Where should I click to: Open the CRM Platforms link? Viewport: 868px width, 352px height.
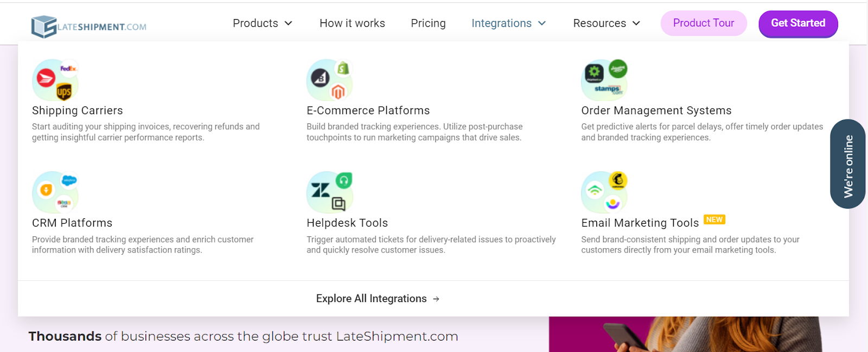tap(72, 223)
